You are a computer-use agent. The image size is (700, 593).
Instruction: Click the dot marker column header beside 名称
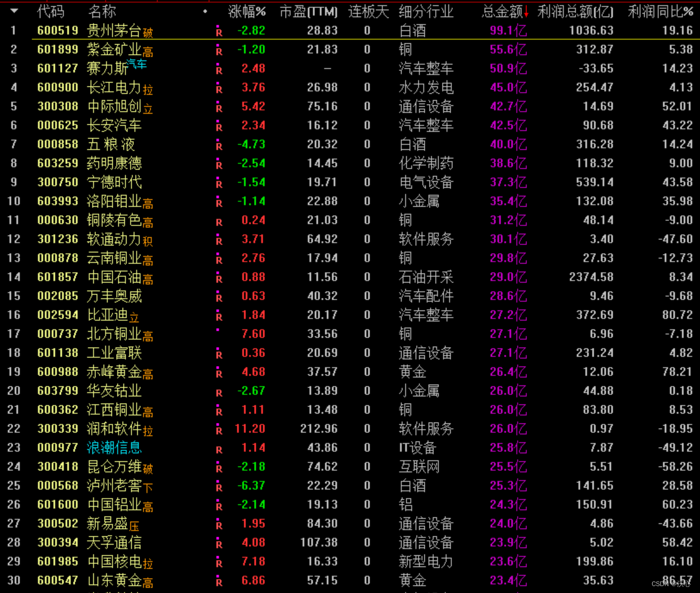coord(205,11)
